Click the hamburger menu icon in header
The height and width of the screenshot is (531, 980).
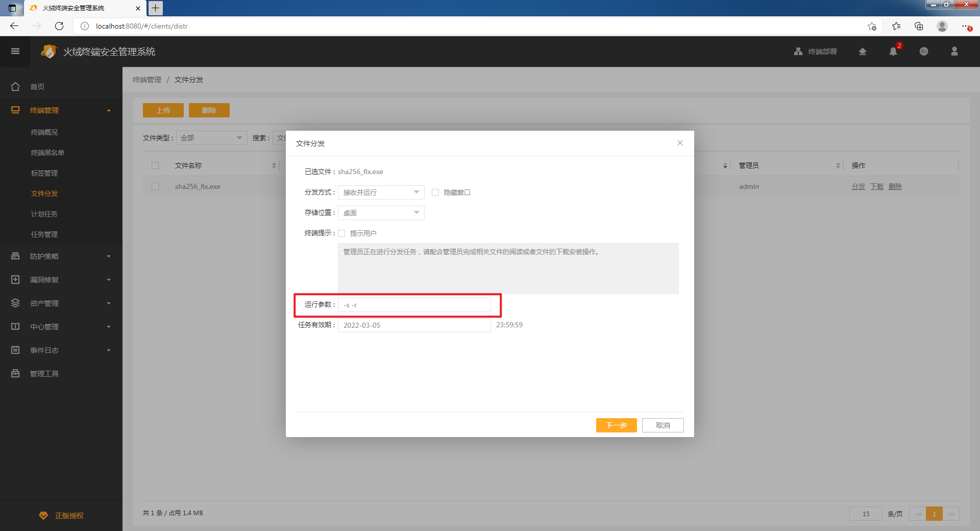15,51
